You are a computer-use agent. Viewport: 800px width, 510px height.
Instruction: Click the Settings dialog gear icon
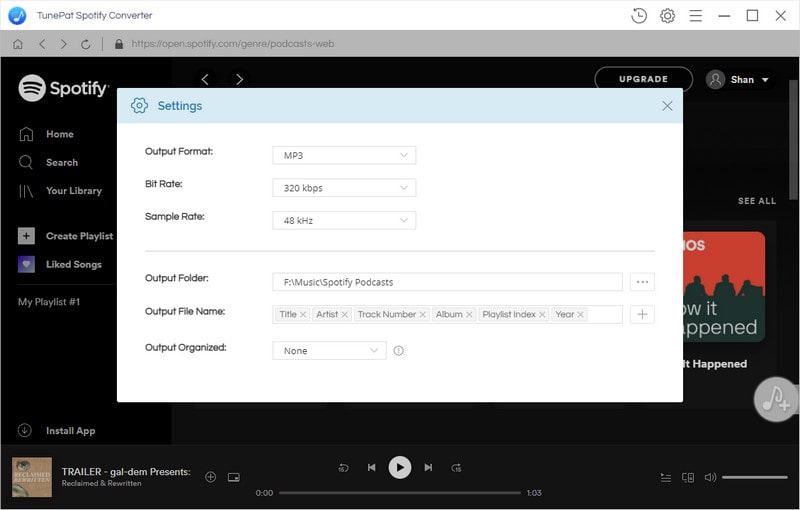pyautogui.click(x=139, y=106)
